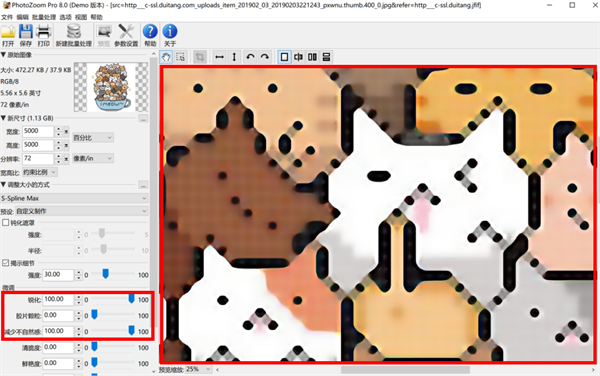Adjust the 鲜艳度 slider handle

95,362
